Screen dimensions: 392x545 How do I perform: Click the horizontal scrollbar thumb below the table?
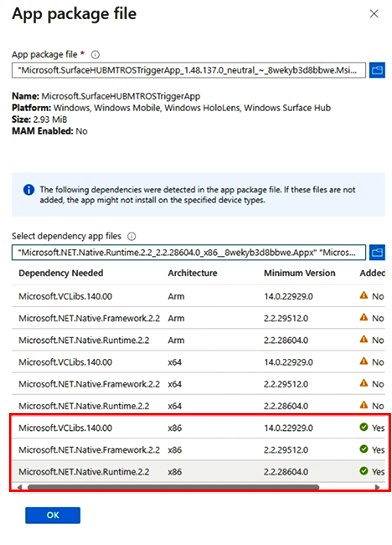coord(173,487)
